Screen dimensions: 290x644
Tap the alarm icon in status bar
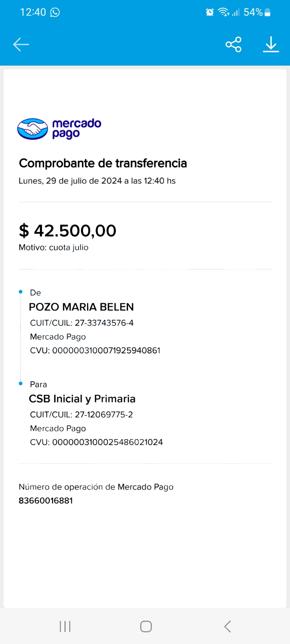tap(210, 12)
